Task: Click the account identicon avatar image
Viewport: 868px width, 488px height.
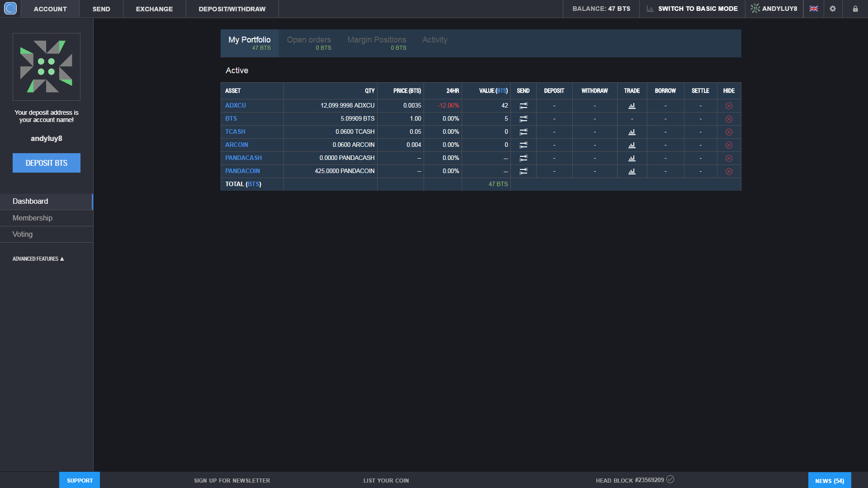Action: (47, 67)
